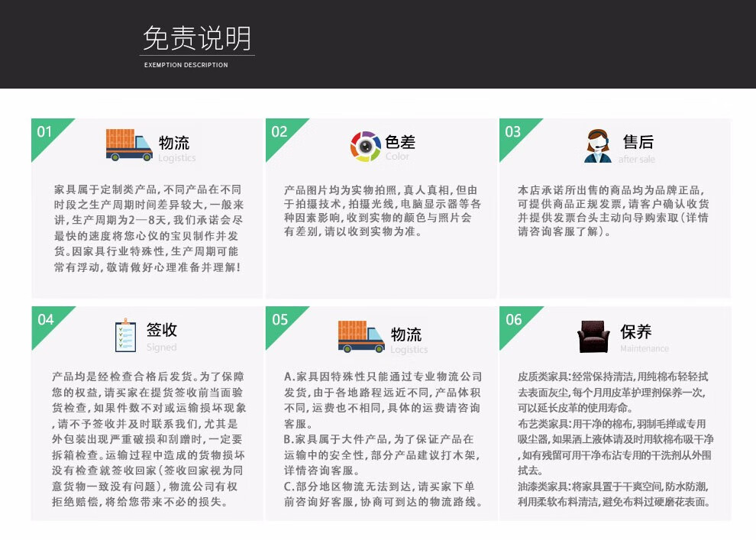
Task: Click the delivery truck icon in card 01
Action: tap(129, 145)
